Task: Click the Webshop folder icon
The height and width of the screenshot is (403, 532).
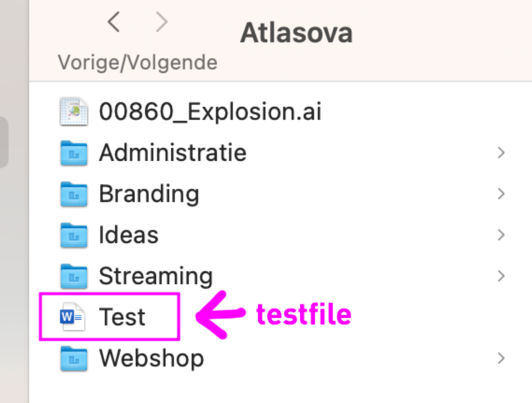Action: click(x=74, y=358)
